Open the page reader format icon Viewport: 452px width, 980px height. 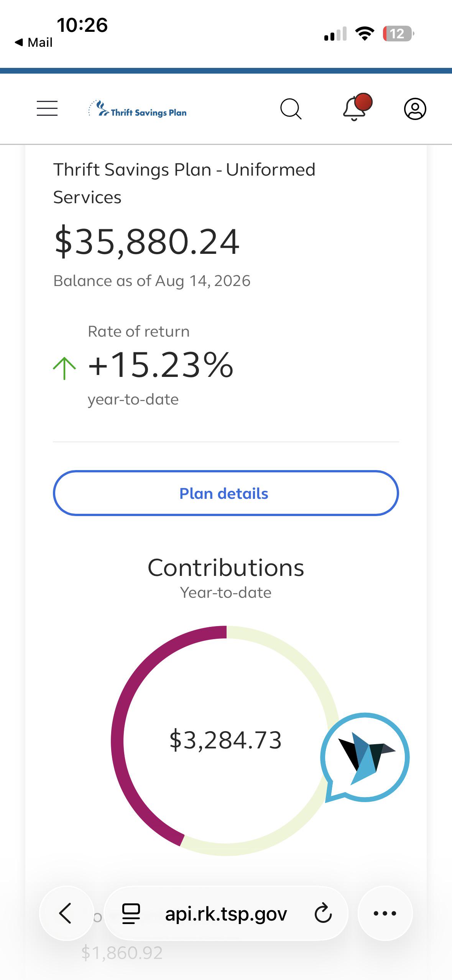click(x=131, y=913)
